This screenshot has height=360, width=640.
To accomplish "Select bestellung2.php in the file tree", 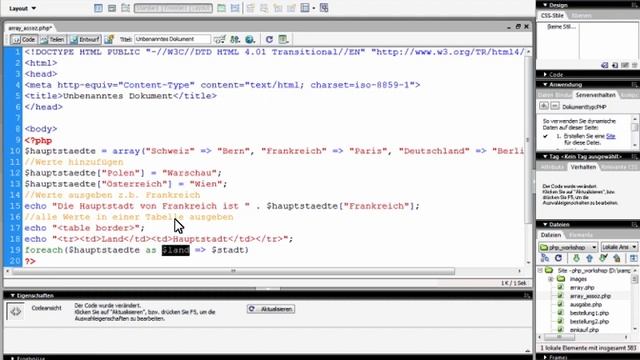I will [x=589, y=322].
